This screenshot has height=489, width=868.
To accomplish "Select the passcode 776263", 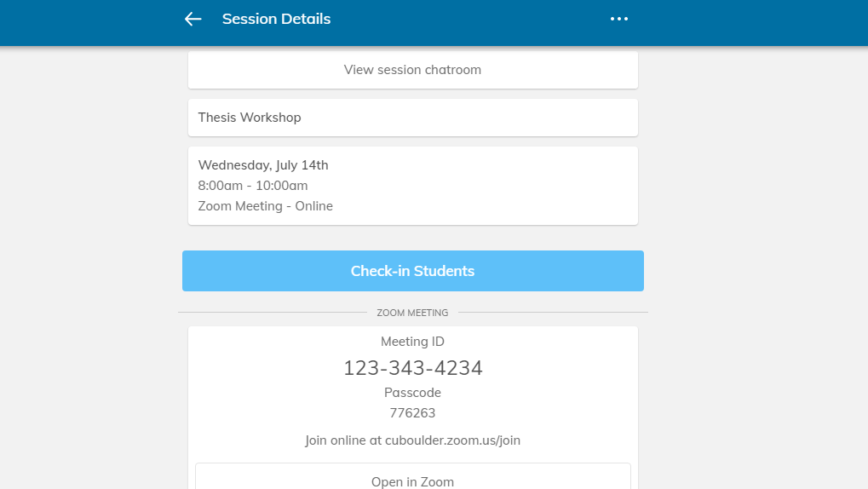I will click(412, 413).
